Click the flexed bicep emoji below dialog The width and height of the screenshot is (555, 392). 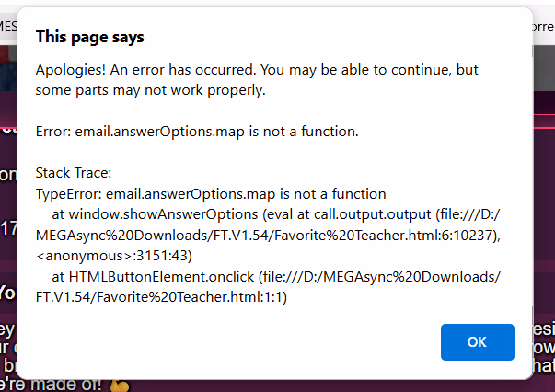[x=120, y=386]
